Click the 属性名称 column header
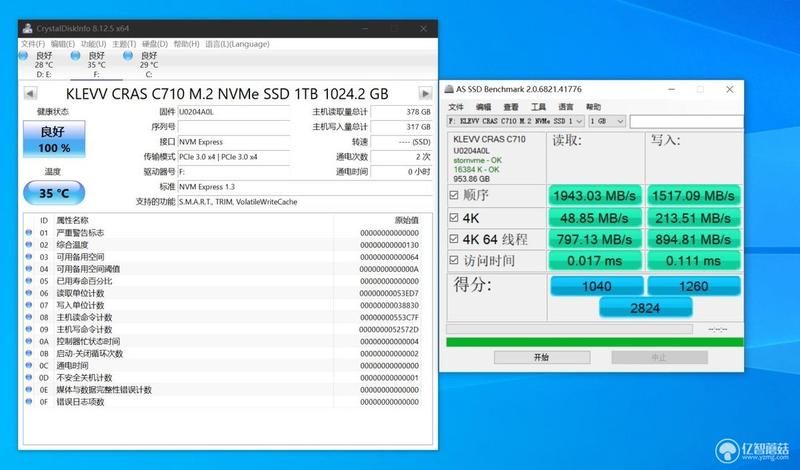800x470 pixels. 72,220
